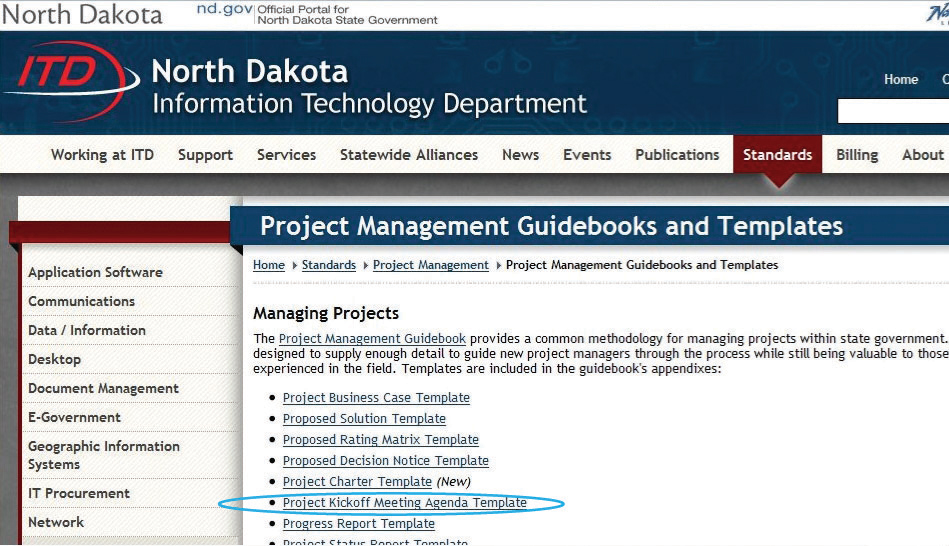Image resolution: width=949 pixels, height=546 pixels.
Task: Open the Billing menu
Action: 857,155
